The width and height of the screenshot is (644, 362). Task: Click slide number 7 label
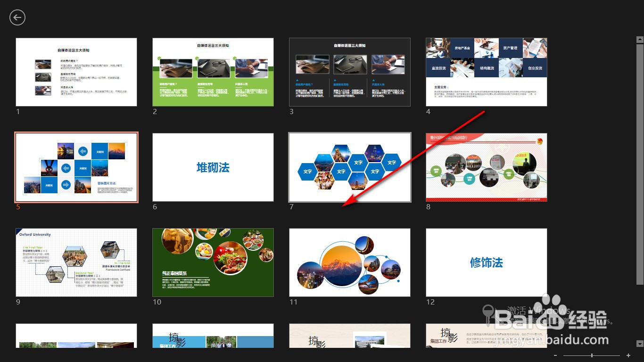291,207
